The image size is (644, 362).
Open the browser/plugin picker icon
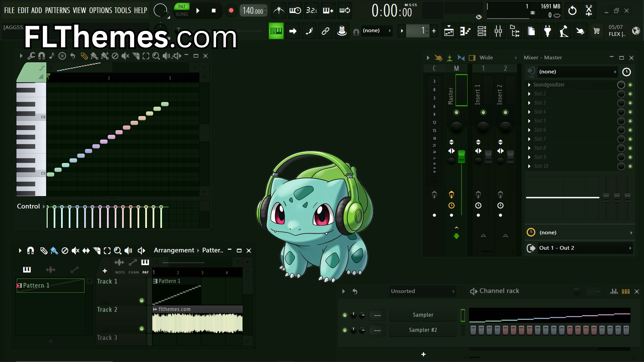click(x=515, y=31)
